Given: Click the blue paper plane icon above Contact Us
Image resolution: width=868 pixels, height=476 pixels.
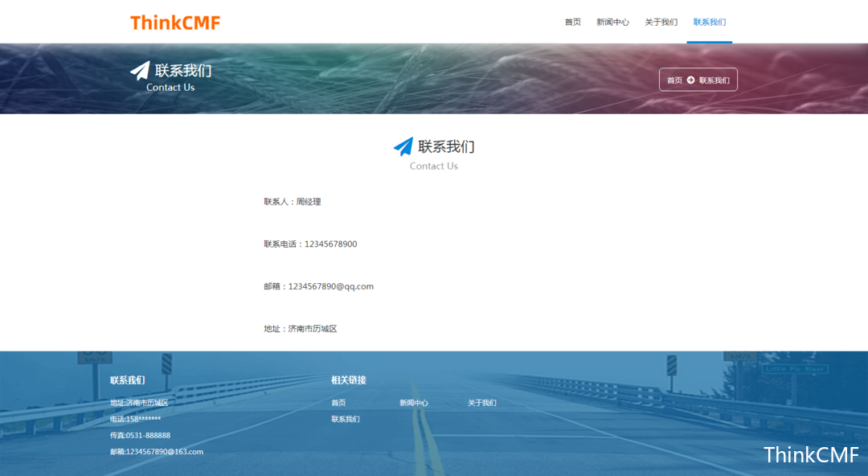Looking at the screenshot, I should point(403,146).
